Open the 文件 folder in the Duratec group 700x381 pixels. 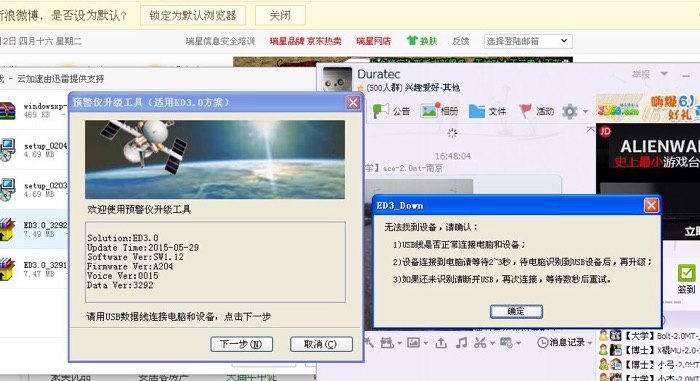(487, 111)
